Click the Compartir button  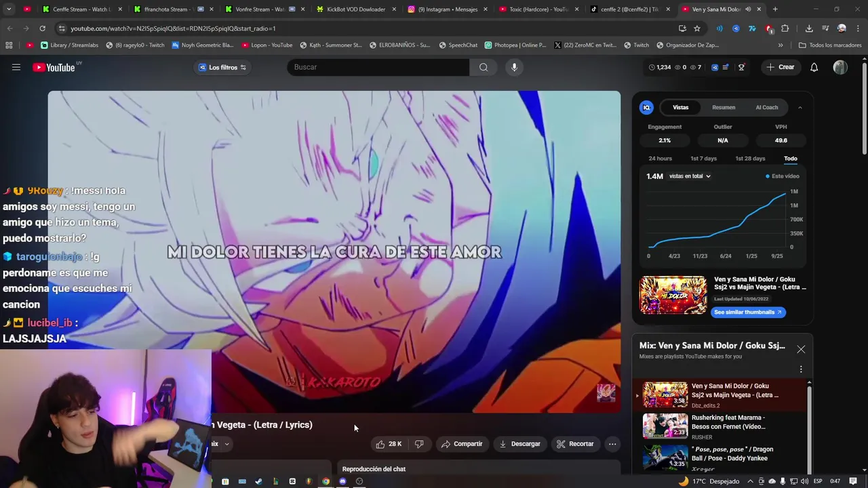(x=461, y=444)
